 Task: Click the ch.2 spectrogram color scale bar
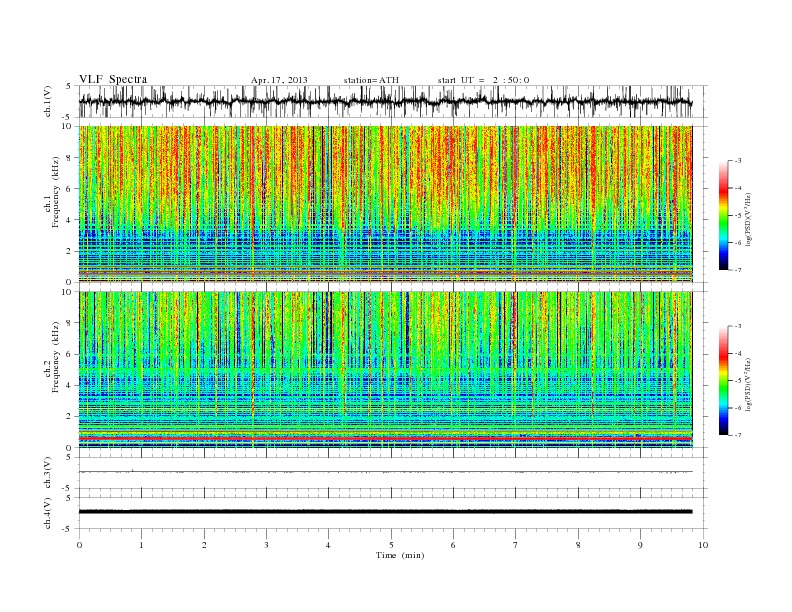point(723,381)
